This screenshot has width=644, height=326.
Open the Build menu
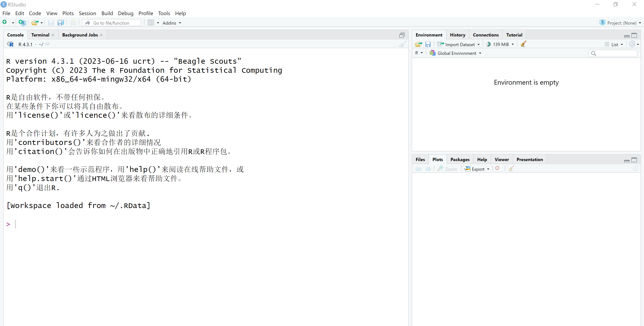107,13
